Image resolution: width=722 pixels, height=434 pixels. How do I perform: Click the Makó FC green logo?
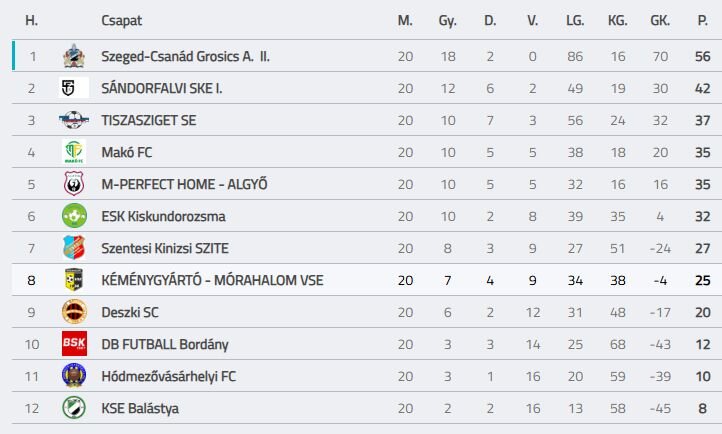[x=74, y=152]
